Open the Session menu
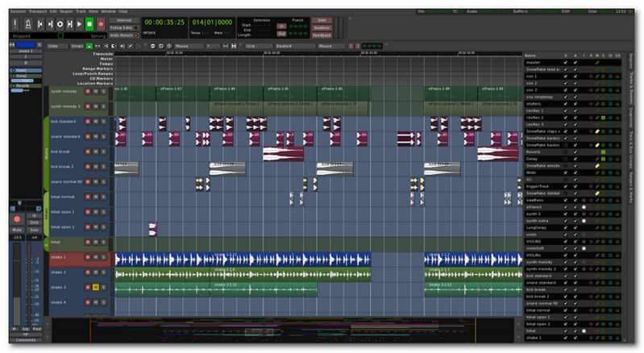The width and height of the screenshot is (644, 353). [x=18, y=11]
